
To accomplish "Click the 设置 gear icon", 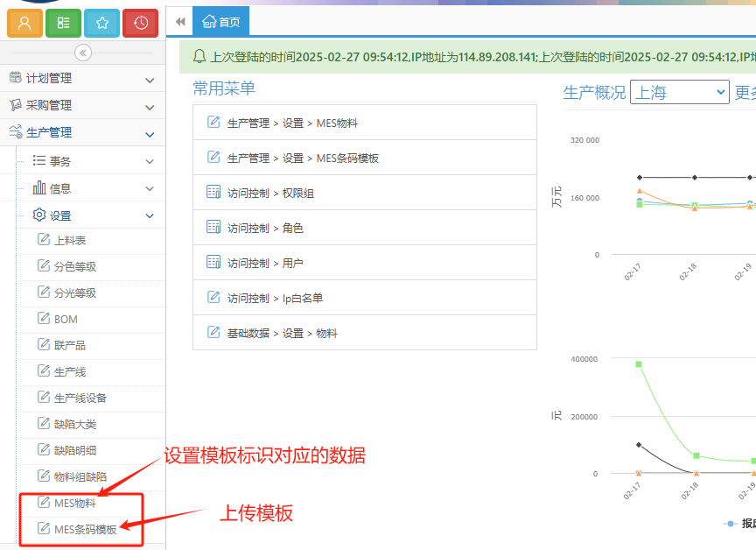I will (39, 215).
